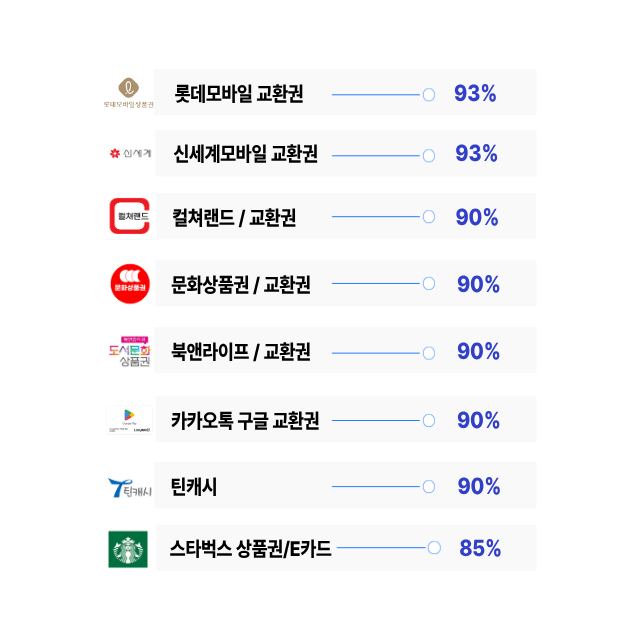Open 문화상품권 / 교환권 item
Screen dimensions: 640x640
[241, 284]
